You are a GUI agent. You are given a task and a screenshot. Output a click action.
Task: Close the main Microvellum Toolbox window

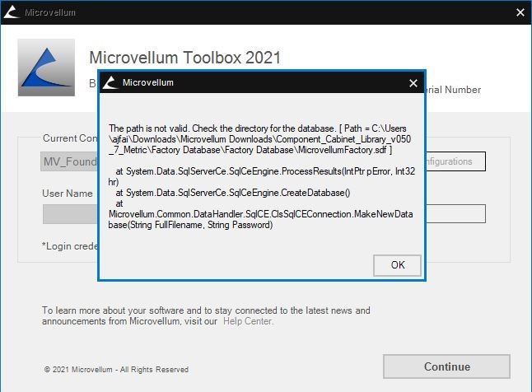click(x=520, y=12)
